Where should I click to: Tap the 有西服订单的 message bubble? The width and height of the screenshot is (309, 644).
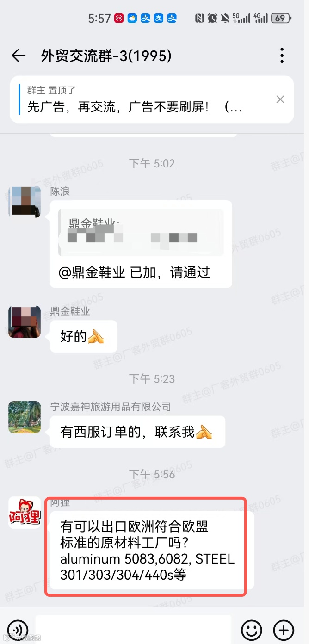point(137,432)
